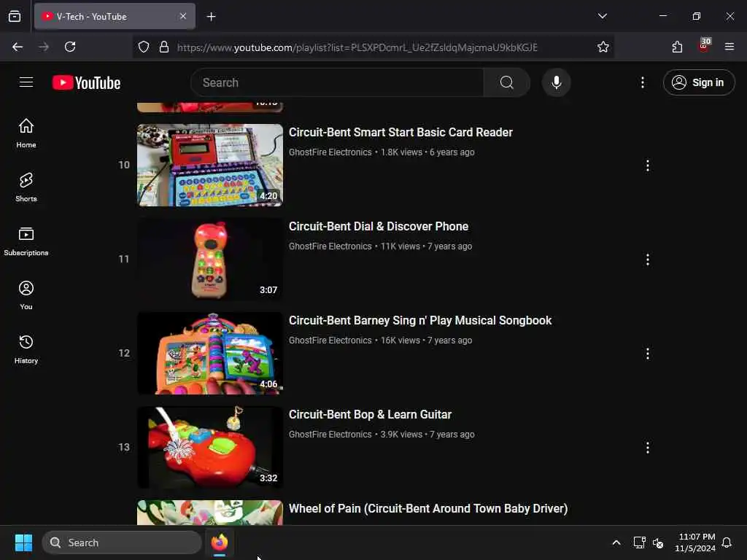Open clock showing 11:07 PM
Viewport: 747px width, 560px height.
pos(694,542)
